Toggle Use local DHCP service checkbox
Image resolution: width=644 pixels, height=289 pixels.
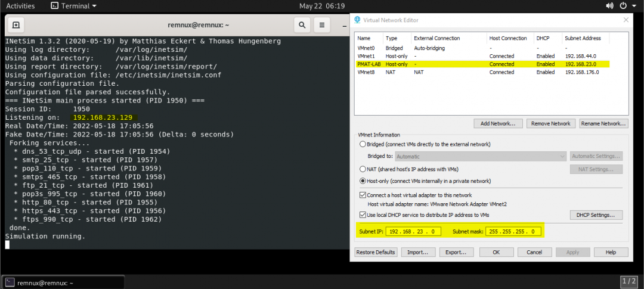click(x=363, y=215)
